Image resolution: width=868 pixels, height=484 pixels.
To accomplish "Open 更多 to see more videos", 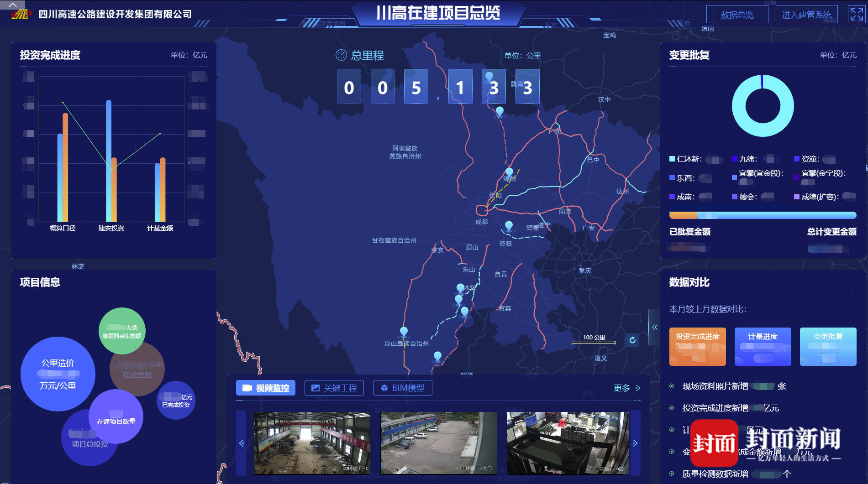I will tap(626, 388).
